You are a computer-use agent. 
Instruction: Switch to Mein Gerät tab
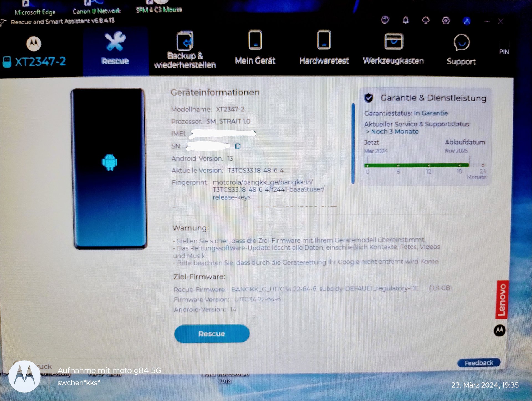pyautogui.click(x=255, y=48)
